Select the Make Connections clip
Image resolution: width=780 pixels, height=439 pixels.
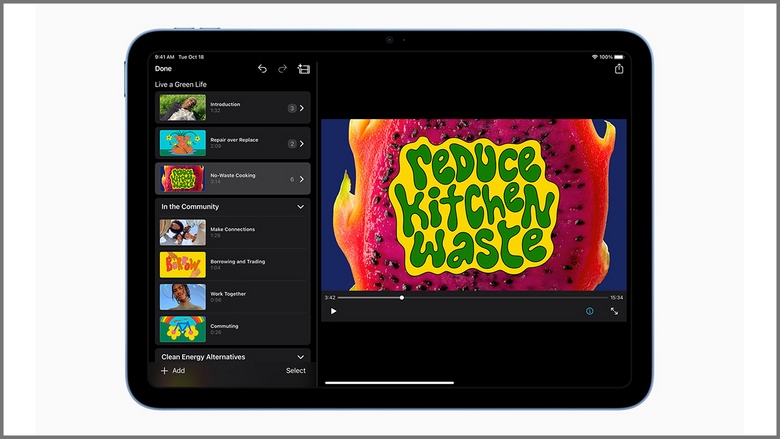[x=232, y=232]
